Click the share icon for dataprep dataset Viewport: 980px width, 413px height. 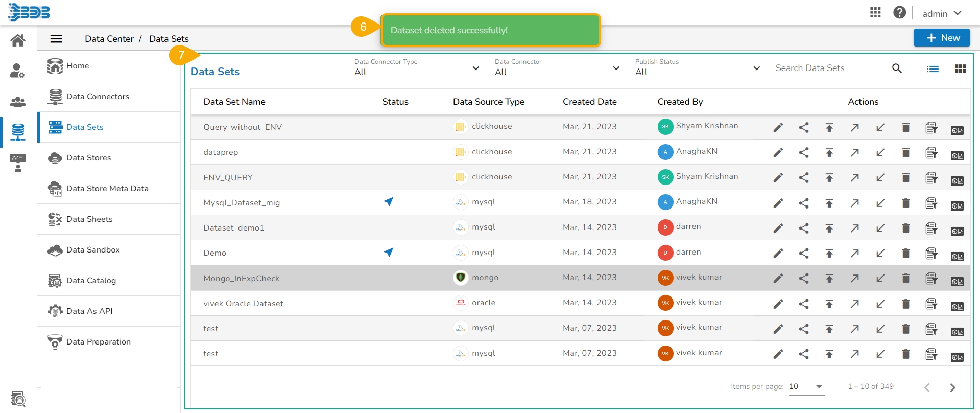(x=803, y=152)
